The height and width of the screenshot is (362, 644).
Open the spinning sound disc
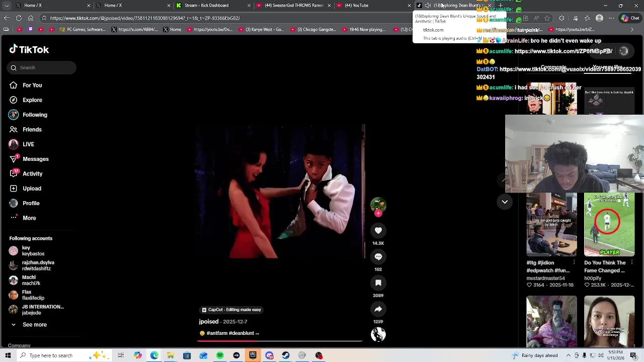pos(378,334)
